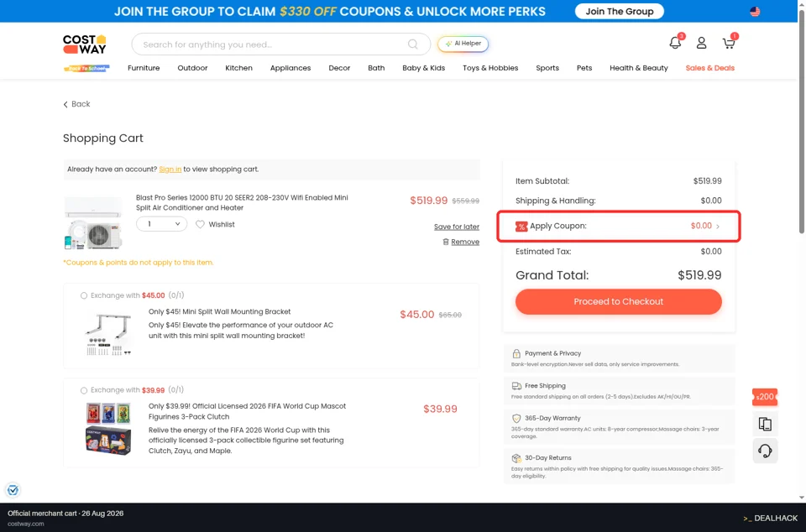Click the Payment & Privacy heading
The image size is (806, 532).
(553, 353)
